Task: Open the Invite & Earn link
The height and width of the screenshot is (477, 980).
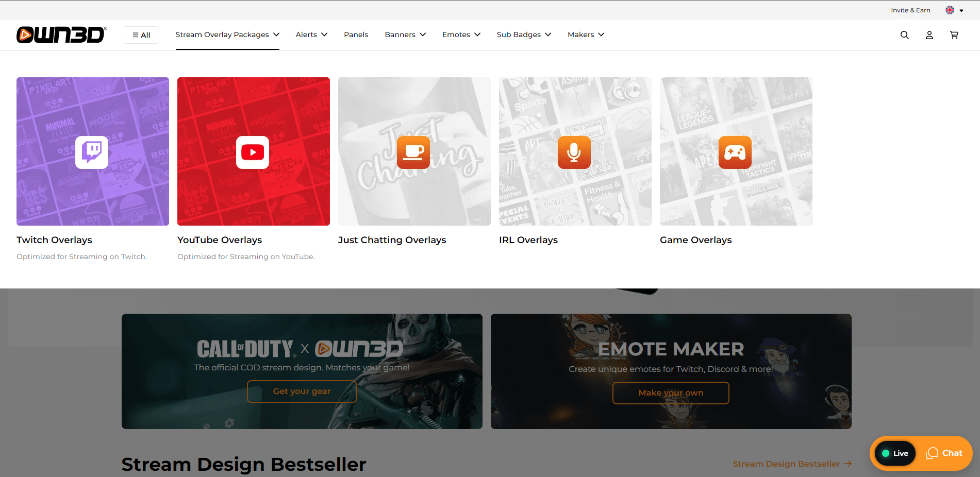Action: (x=910, y=10)
